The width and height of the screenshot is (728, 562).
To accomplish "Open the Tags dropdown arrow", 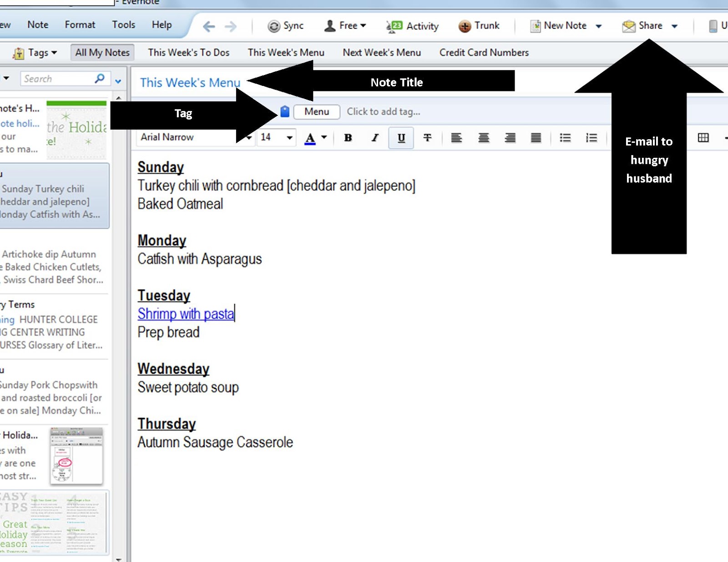I will 54,53.
